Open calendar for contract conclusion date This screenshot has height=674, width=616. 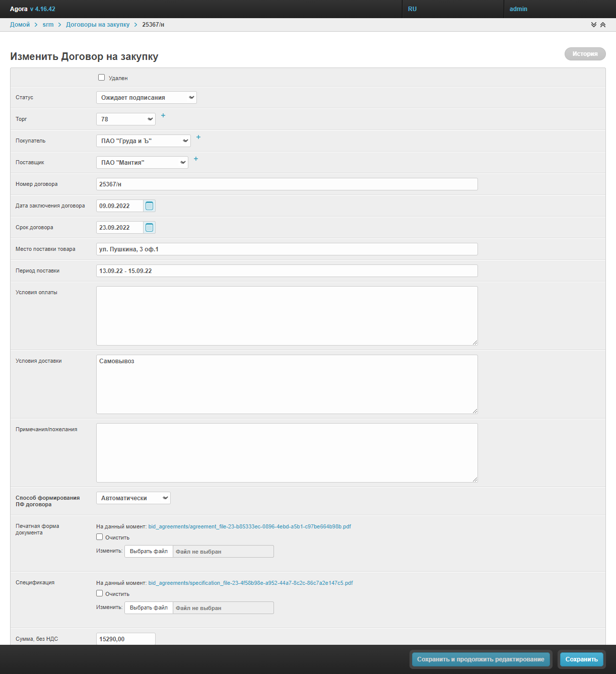click(149, 206)
